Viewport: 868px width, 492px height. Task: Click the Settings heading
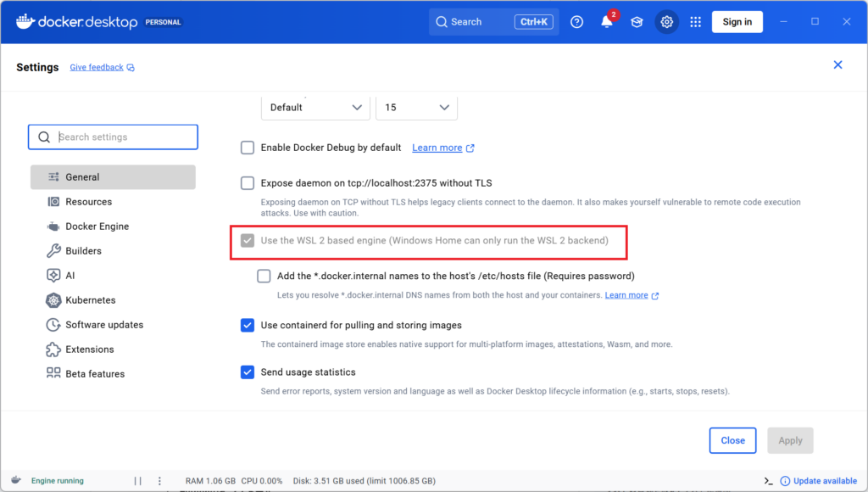pos(37,67)
